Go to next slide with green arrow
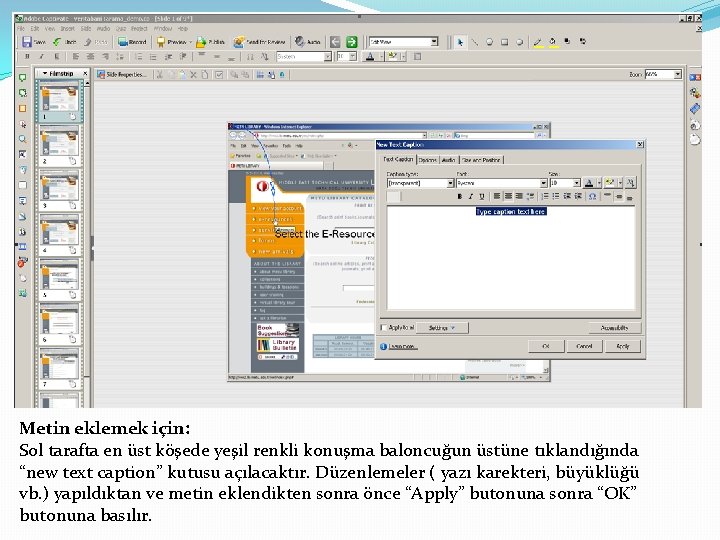720x540 pixels. 351,42
